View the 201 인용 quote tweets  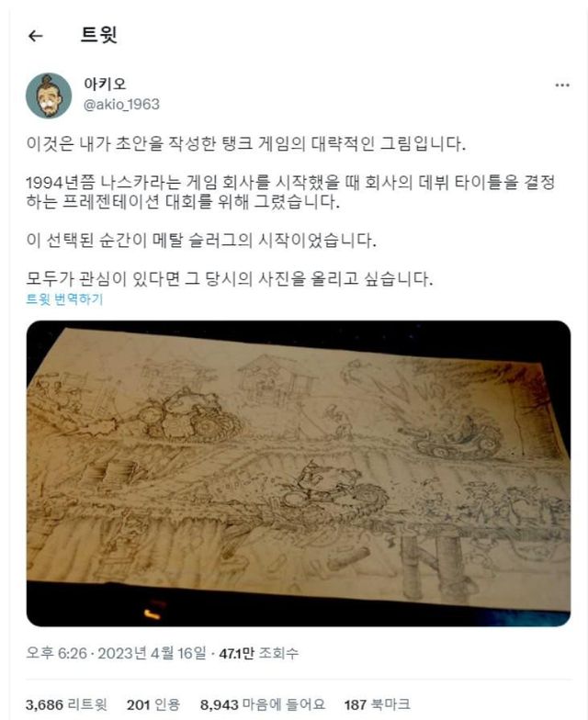[153, 704]
